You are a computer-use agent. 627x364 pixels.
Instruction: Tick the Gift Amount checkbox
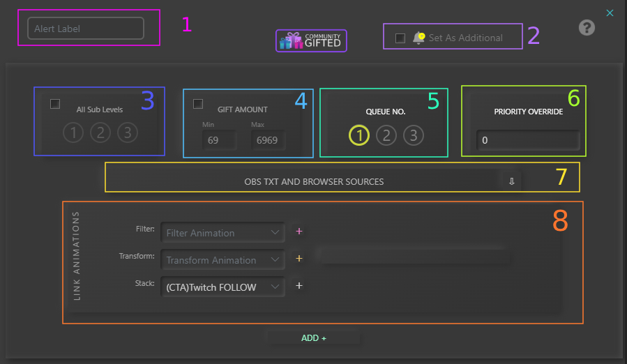click(x=198, y=104)
